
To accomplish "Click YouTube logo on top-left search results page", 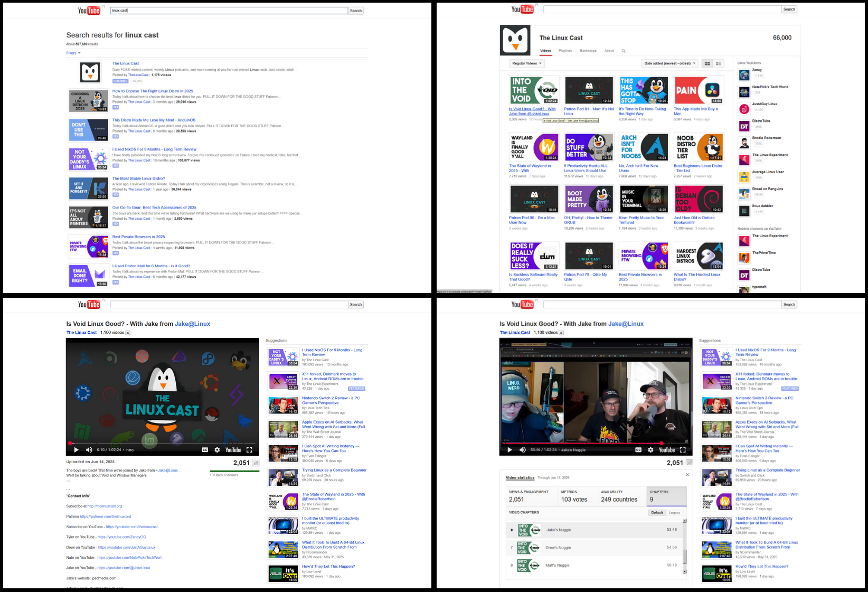I will (x=89, y=11).
